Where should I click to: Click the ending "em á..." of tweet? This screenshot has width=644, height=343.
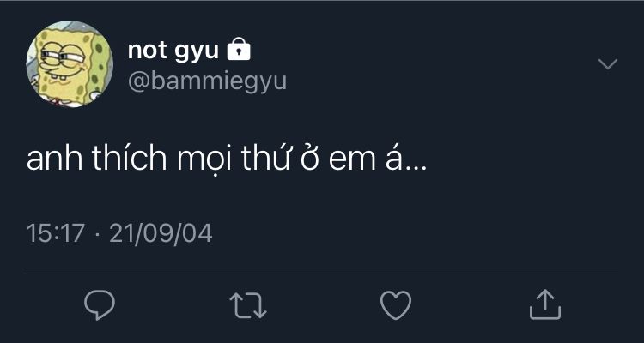pos(378,159)
